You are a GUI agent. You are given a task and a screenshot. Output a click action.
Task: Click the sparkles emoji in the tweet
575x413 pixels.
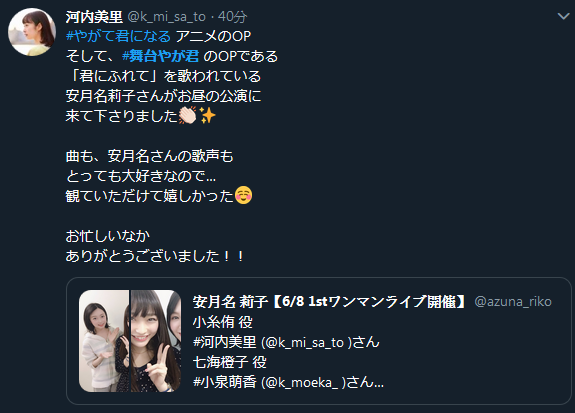(x=207, y=116)
